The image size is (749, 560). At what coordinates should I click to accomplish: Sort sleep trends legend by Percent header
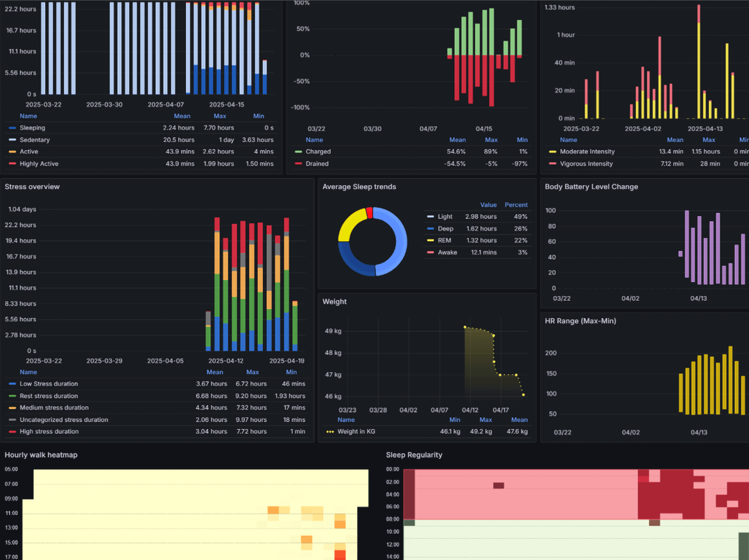tap(515, 205)
